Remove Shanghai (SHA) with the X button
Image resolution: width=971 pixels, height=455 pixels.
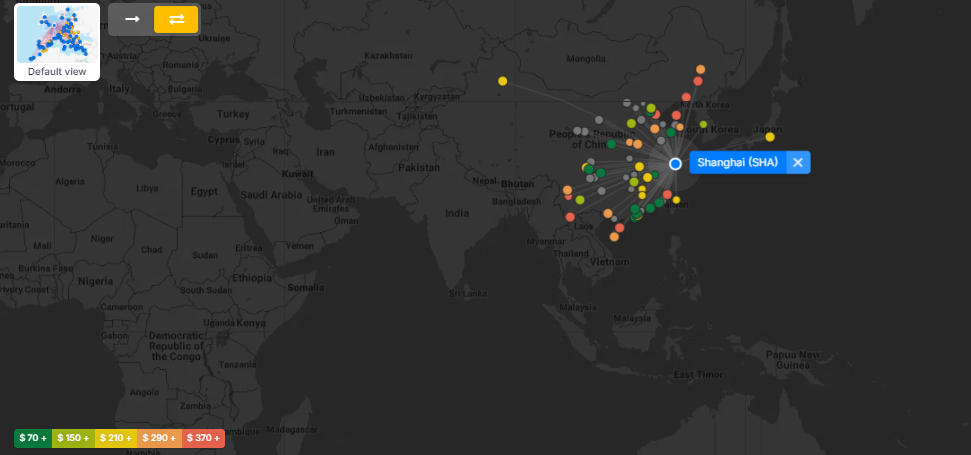pyautogui.click(x=797, y=162)
